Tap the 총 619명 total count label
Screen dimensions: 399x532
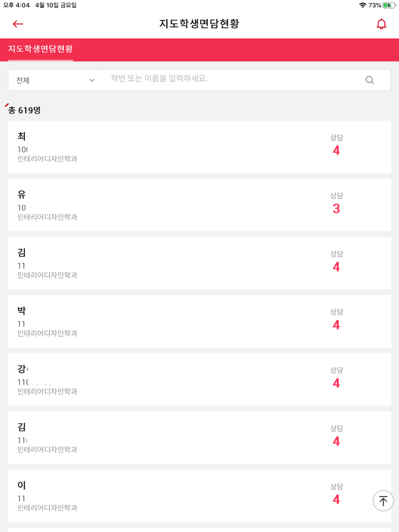click(x=25, y=110)
